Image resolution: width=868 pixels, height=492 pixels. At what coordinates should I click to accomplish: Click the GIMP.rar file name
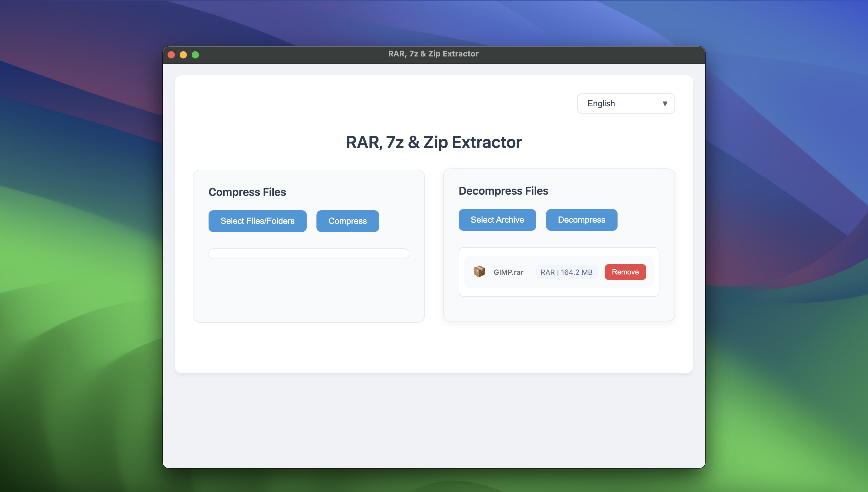coord(508,272)
